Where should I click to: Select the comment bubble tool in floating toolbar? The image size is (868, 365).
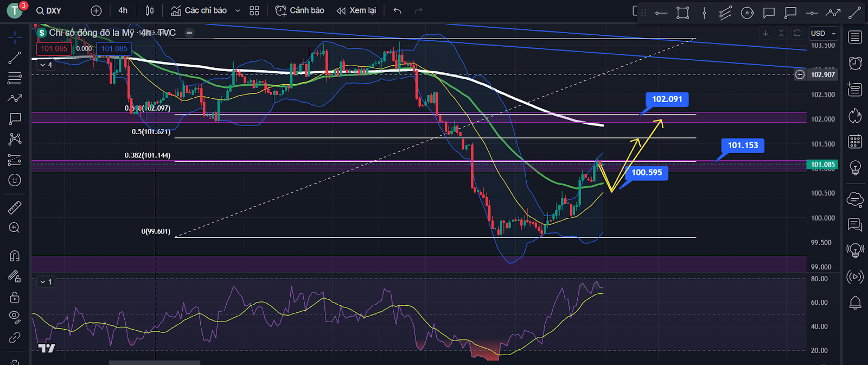point(769,13)
